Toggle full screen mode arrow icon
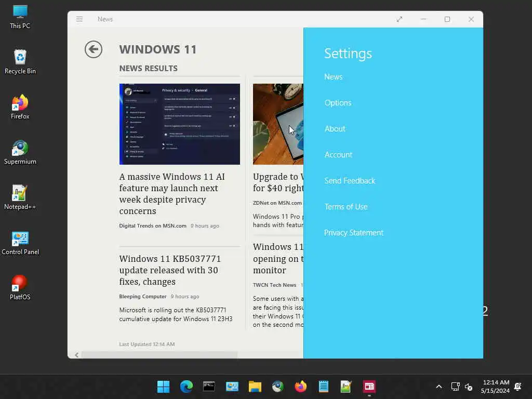The width and height of the screenshot is (532, 399). coord(400,19)
